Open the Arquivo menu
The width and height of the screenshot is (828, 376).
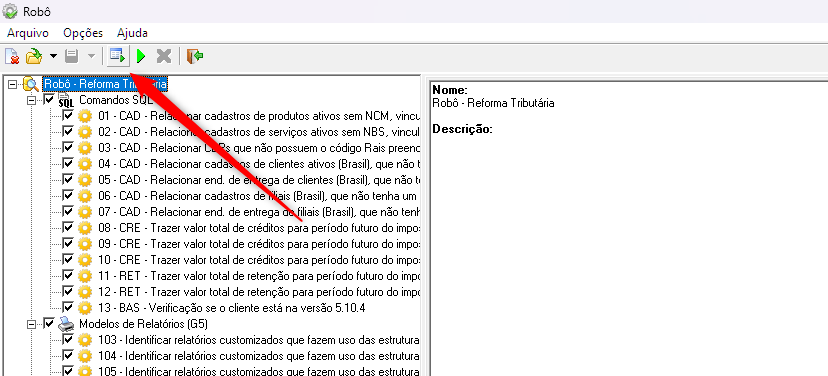pyautogui.click(x=28, y=33)
